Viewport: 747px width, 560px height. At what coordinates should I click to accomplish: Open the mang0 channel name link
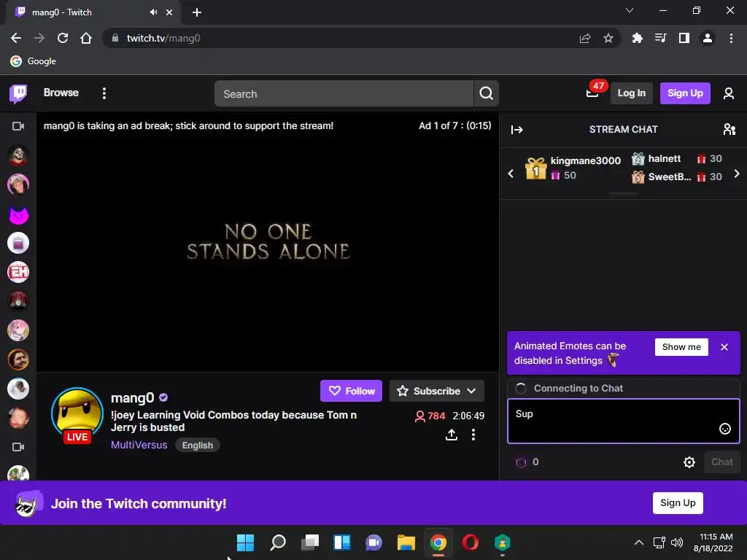(x=133, y=397)
